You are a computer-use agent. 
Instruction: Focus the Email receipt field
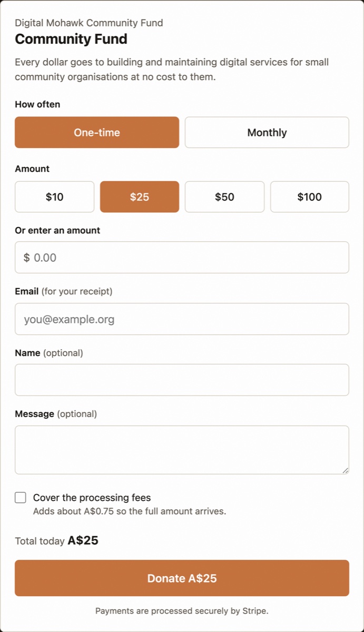click(182, 319)
